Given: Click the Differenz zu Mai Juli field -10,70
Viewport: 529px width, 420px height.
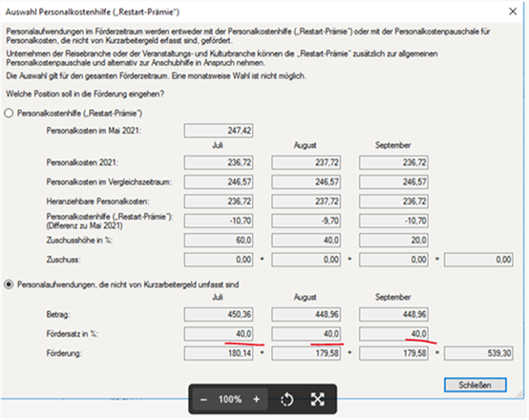Looking at the screenshot, I should click(219, 220).
